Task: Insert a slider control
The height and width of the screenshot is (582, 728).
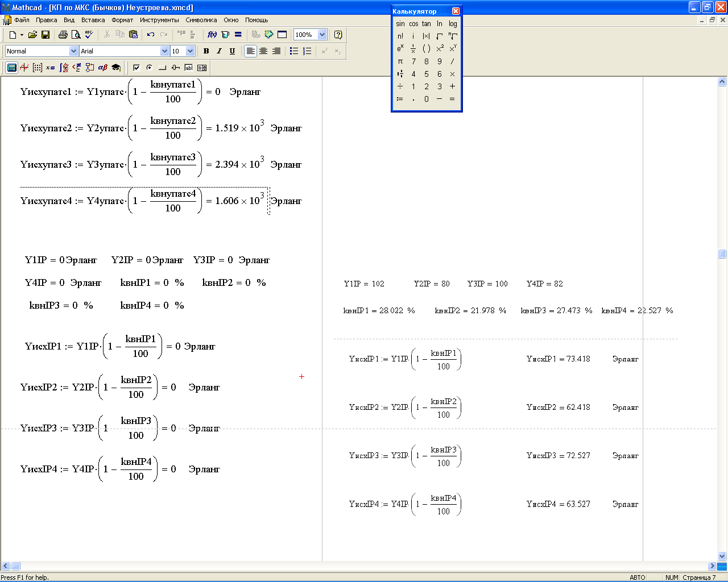Action: (176, 68)
